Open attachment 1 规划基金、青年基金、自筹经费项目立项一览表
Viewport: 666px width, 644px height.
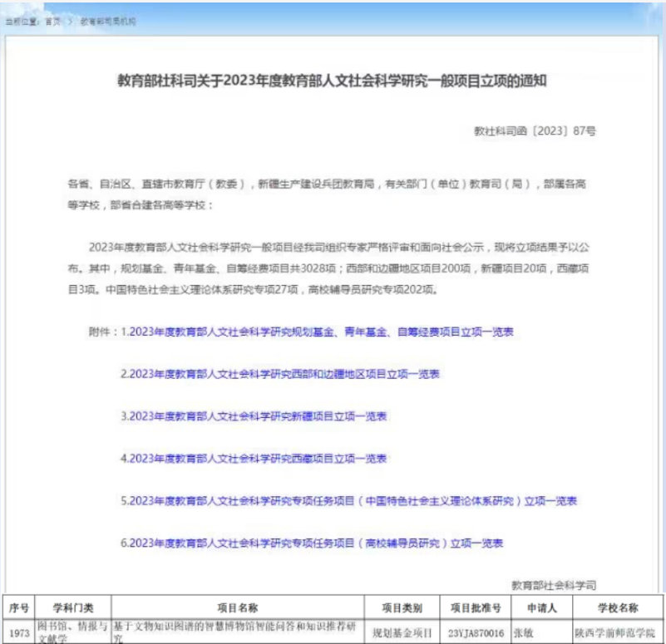317,332
